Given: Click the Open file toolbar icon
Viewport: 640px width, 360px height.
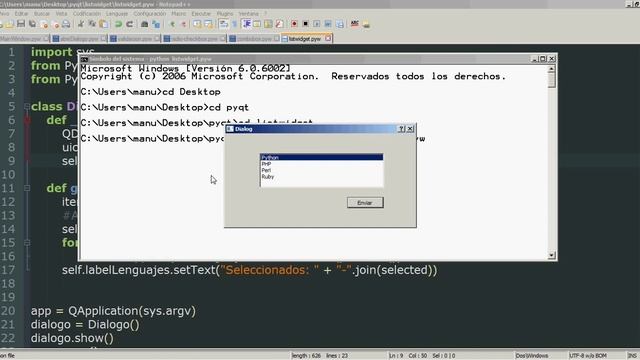Looking at the screenshot, I should click(x=9, y=24).
